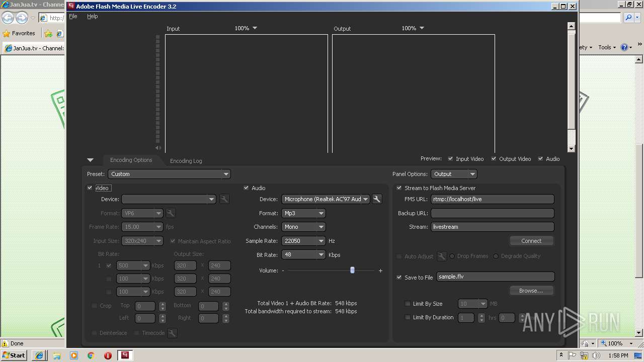644x362 pixels.
Task: Enable Limit By Size checkbox
Action: (408, 304)
